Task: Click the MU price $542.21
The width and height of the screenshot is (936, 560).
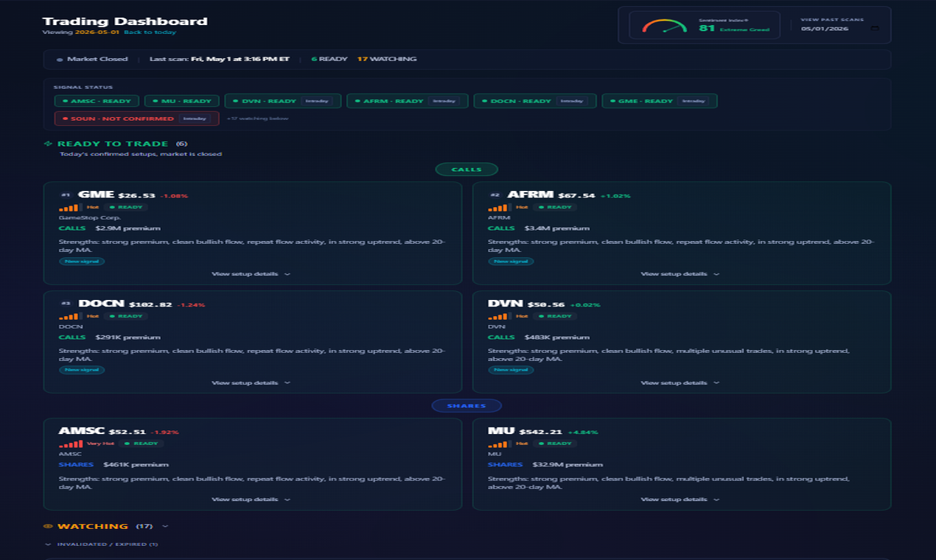Action: tap(541, 432)
